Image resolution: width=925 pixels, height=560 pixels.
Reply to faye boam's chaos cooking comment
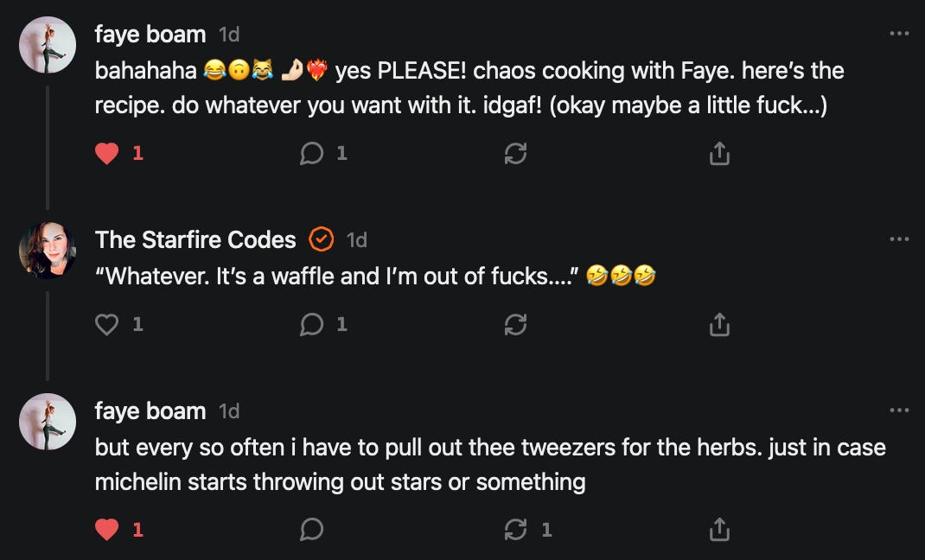click(311, 154)
